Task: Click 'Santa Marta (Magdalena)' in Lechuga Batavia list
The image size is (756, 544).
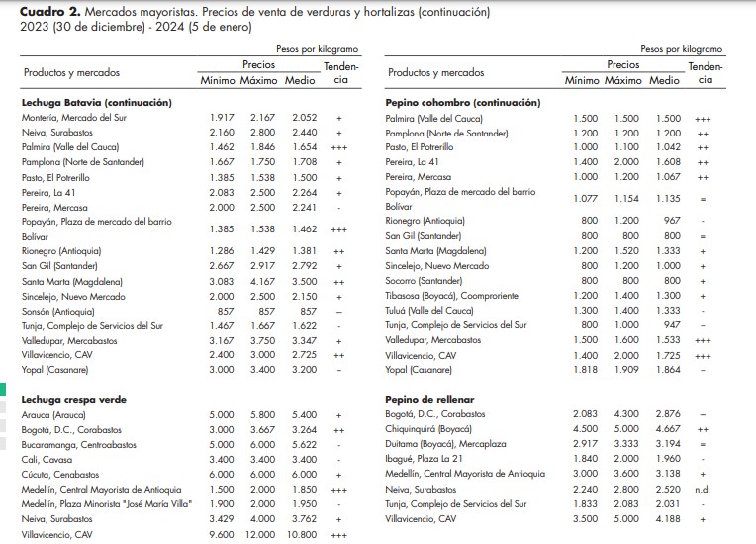Action: click(72, 282)
